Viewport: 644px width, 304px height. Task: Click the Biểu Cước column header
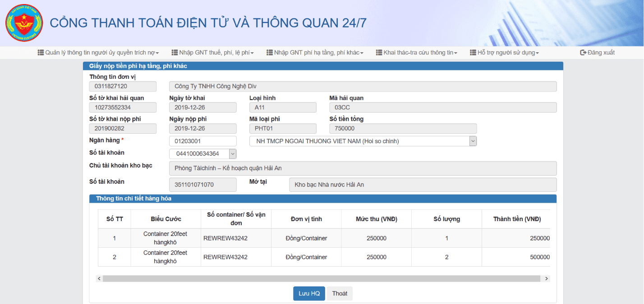(x=166, y=219)
